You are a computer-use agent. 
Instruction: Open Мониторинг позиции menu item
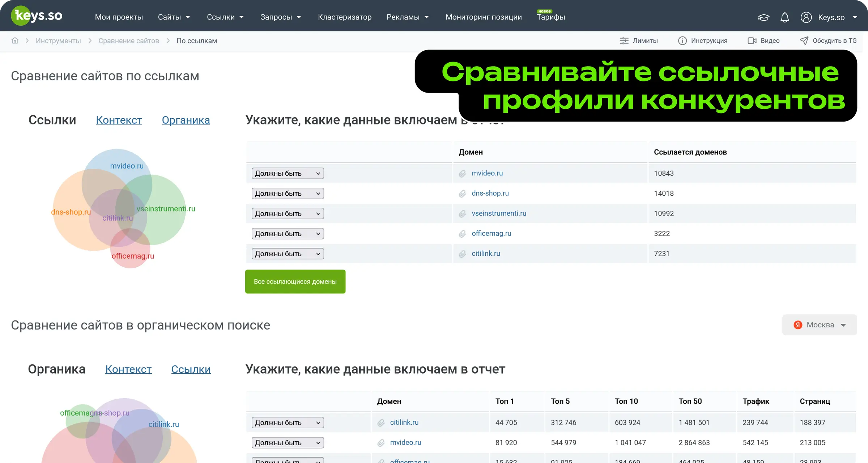point(484,17)
